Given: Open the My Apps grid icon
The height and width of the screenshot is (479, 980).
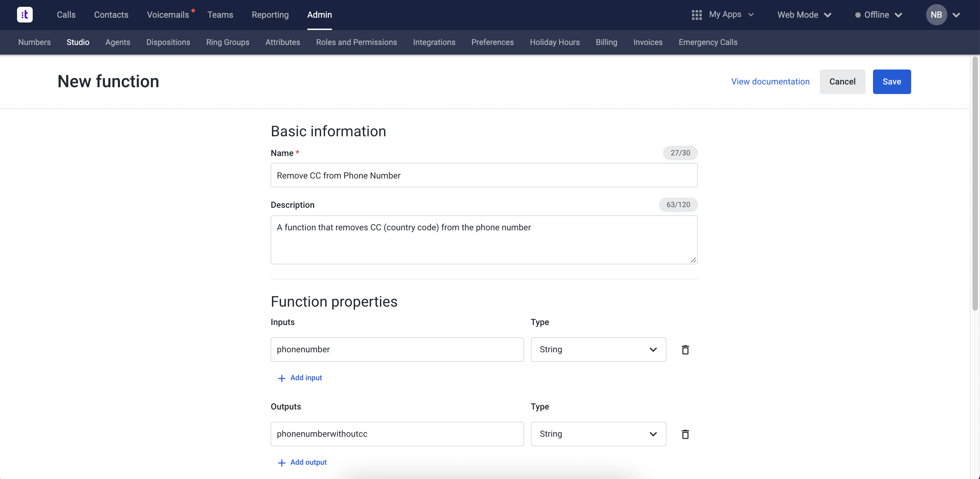Looking at the screenshot, I should click(x=696, y=14).
